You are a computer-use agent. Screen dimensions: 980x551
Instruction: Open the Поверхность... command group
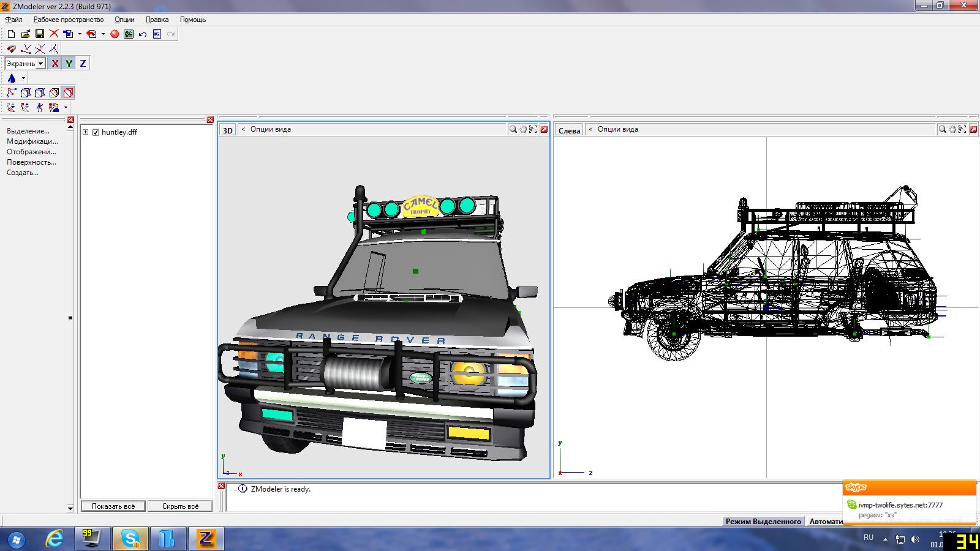[x=31, y=162]
